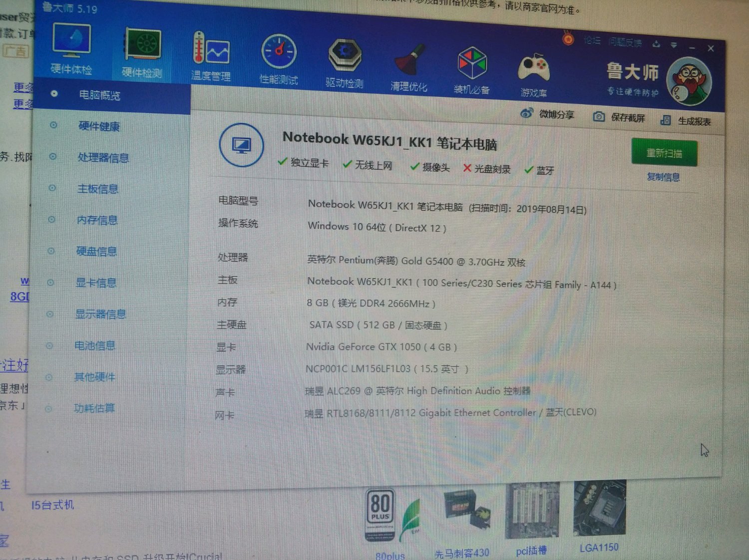Viewport: 749px width, 560px height.
Task: Click the 摄像头 feature indicator
Action: click(430, 167)
